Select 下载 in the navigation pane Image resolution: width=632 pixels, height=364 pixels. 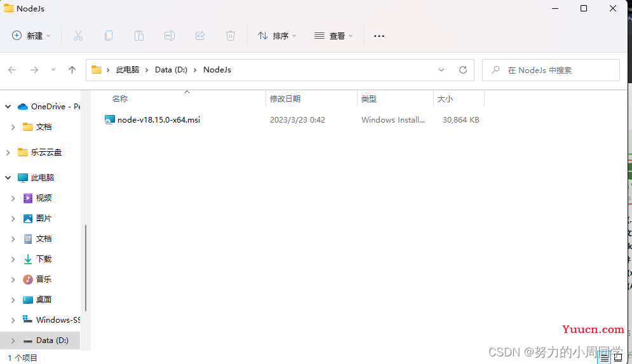click(x=44, y=259)
